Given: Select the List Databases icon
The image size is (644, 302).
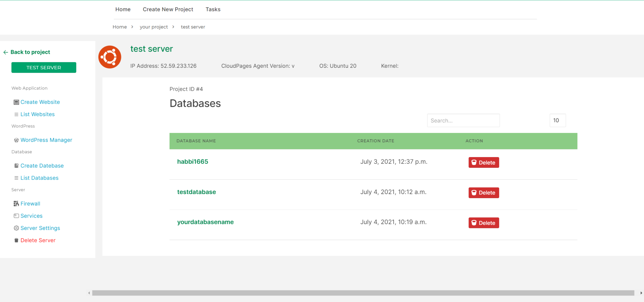Looking at the screenshot, I should pyautogui.click(x=16, y=178).
